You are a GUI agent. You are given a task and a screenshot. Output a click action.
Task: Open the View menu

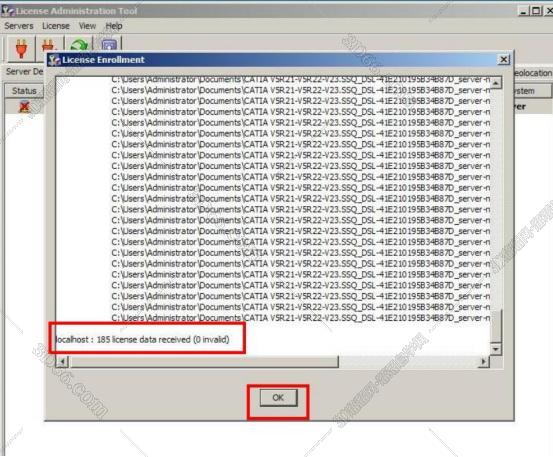(87, 26)
